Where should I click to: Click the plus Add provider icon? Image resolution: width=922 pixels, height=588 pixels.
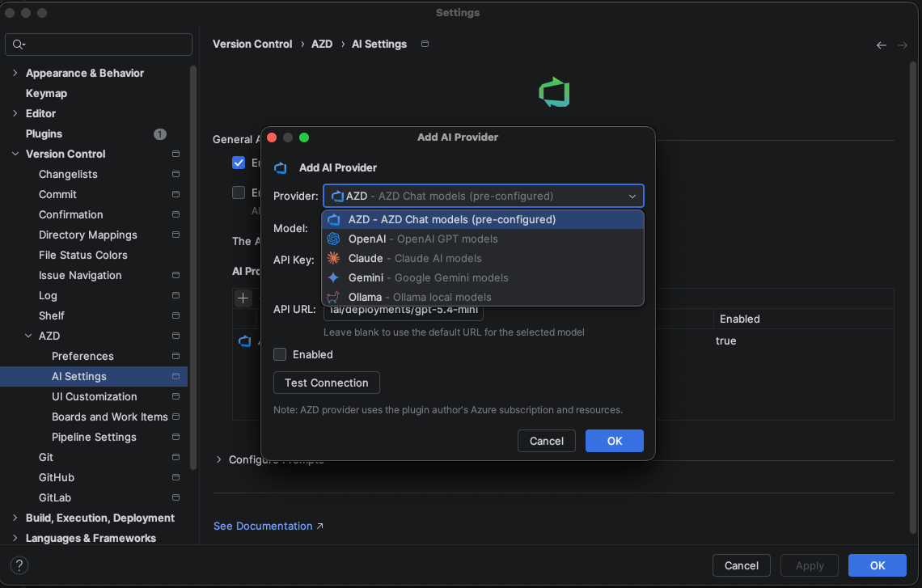(x=243, y=298)
